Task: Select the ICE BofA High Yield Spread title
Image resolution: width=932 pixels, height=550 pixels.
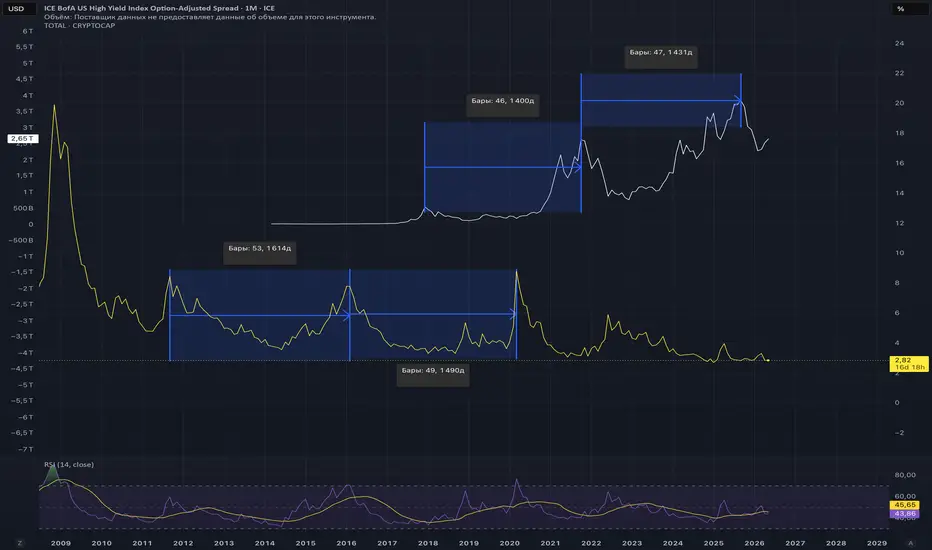Action: pos(159,8)
